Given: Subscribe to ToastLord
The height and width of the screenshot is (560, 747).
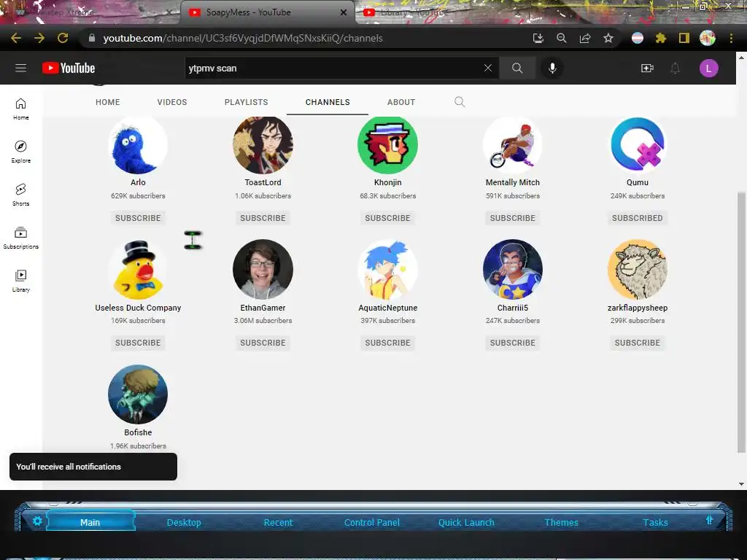Looking at the screenshot, I should coord(263,218).
